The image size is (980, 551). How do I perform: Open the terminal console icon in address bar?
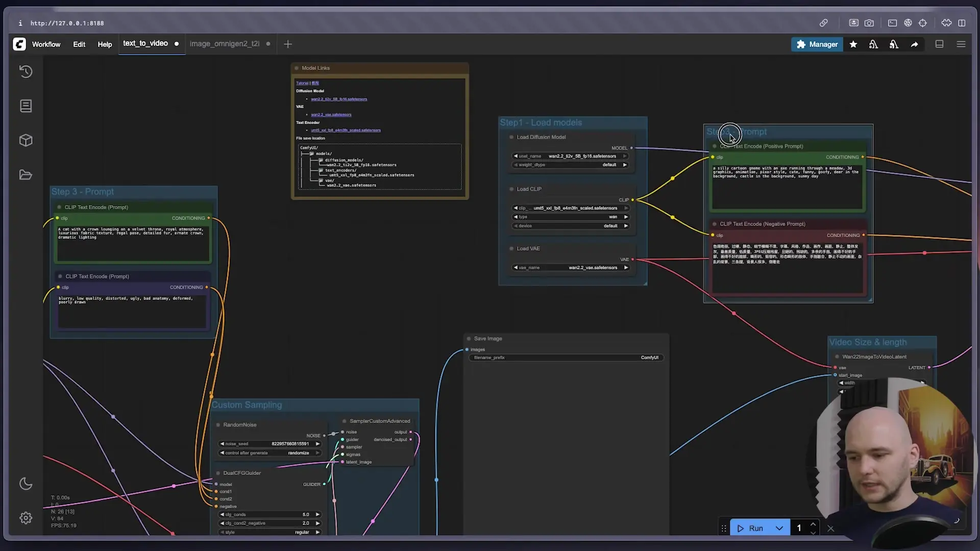892,23
